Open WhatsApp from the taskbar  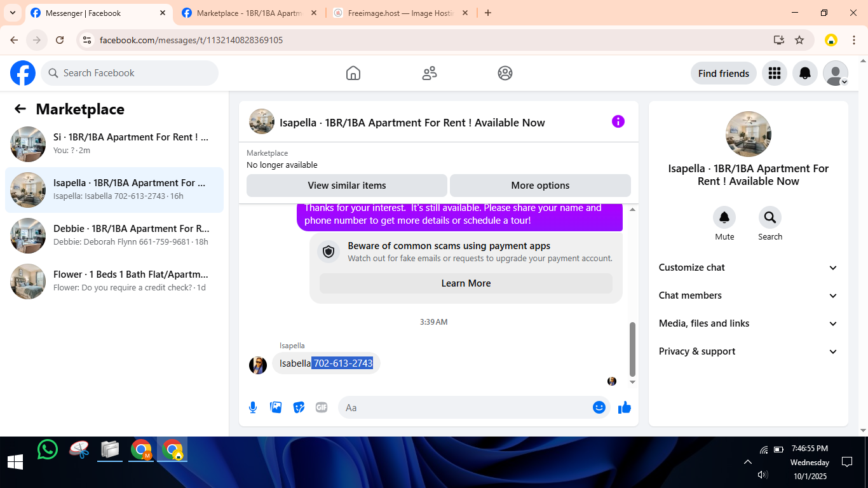(47, 450)
